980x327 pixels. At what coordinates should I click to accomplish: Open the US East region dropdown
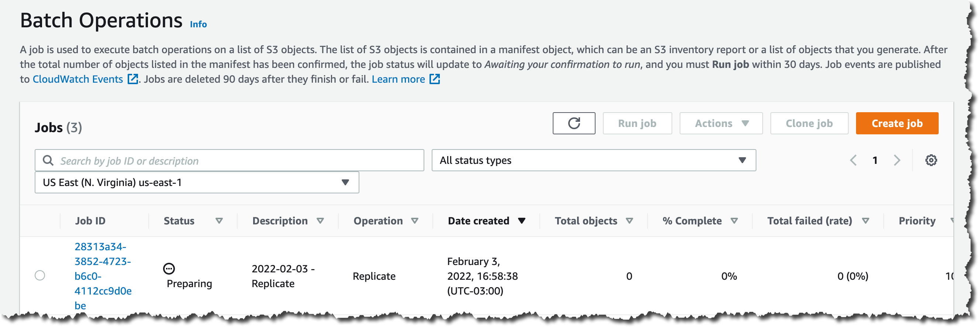pyautogui.click(x=196, y=182)
